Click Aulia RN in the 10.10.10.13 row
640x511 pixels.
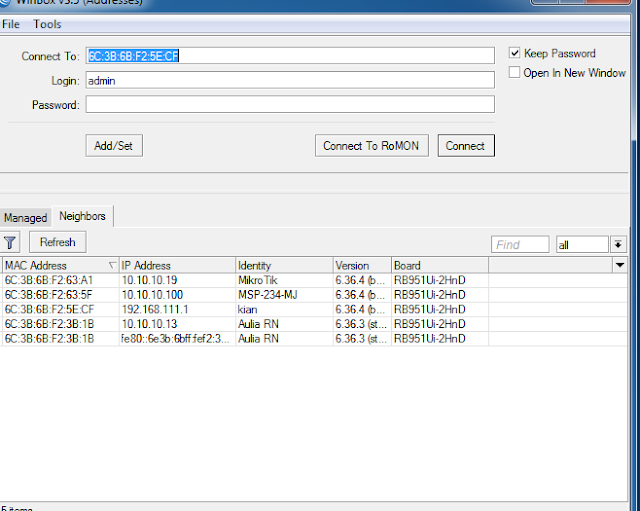point(258,324)
